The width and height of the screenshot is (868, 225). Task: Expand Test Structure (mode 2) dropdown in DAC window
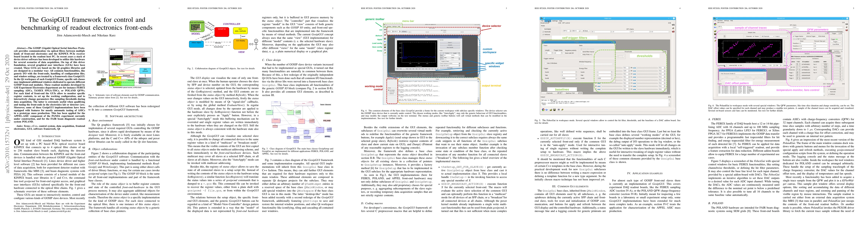(x=743, y=74)
